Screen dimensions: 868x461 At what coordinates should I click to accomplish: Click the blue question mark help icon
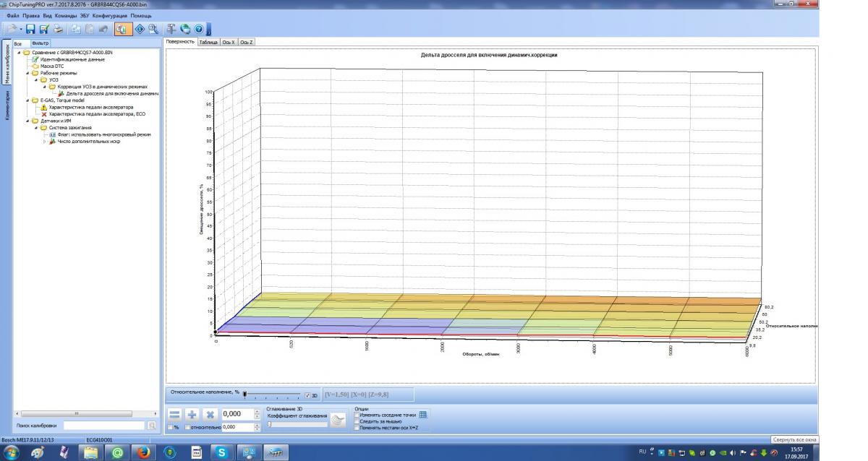tap(198, 30)
